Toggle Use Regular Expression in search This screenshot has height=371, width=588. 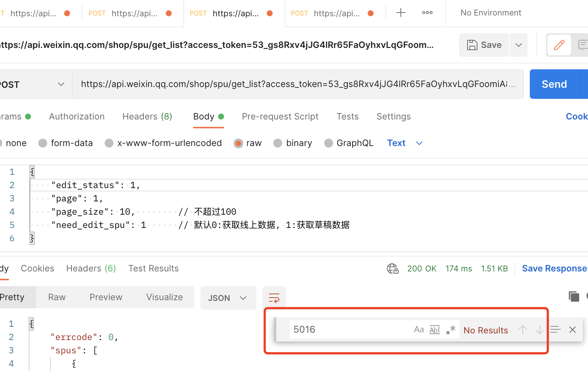click(x=451, y=329)
